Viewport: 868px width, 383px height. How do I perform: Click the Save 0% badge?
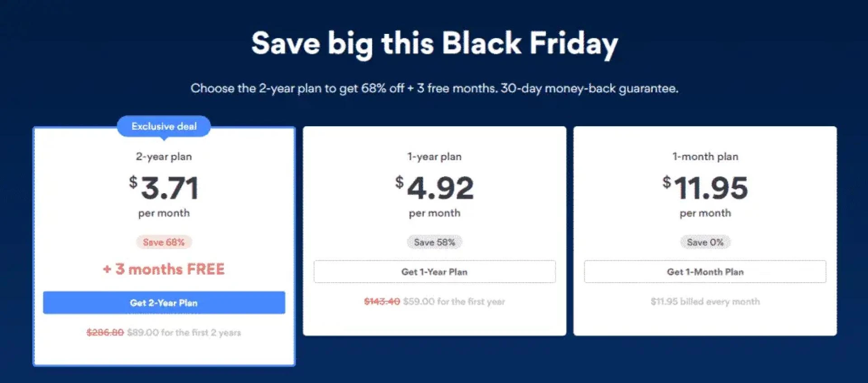click(705, 242)
